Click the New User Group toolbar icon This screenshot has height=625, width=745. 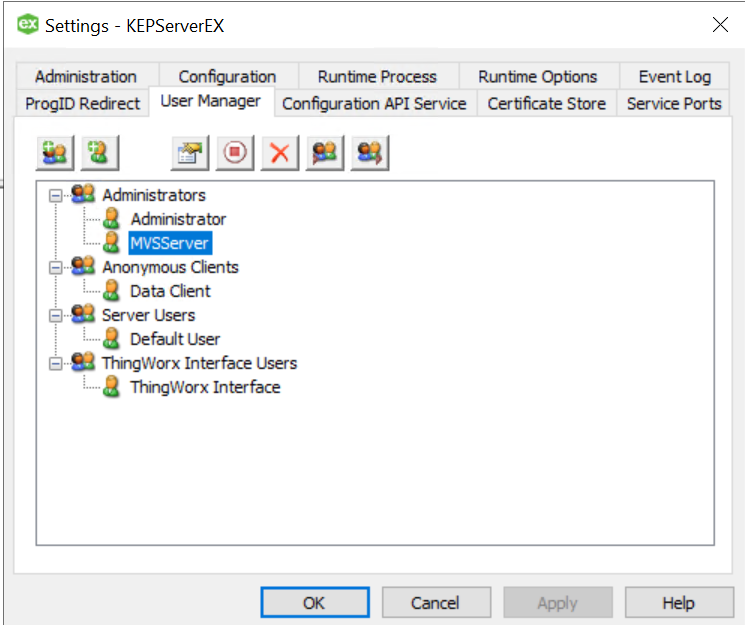(x=55, y=153)
